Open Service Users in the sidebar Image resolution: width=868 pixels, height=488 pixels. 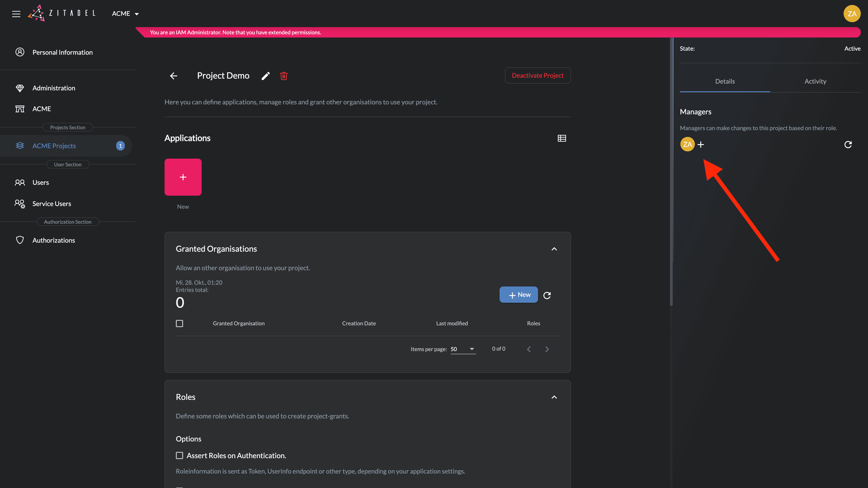52,203
